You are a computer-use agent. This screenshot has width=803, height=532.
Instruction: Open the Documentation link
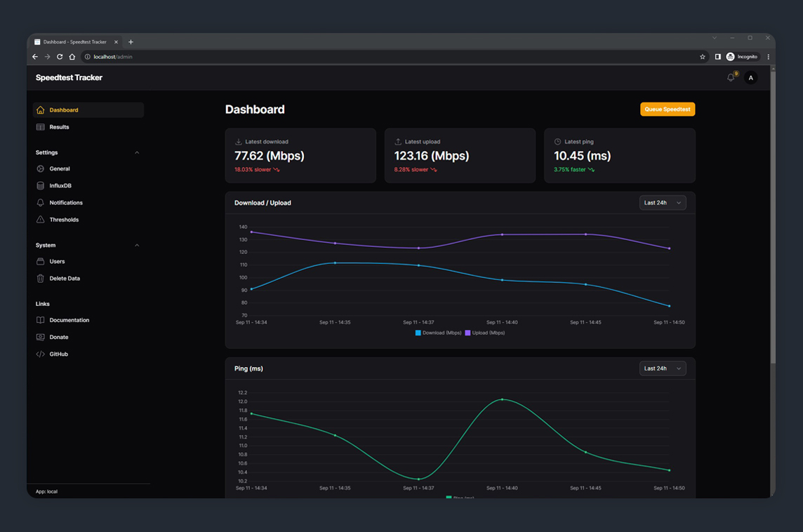tap(88, 320)
